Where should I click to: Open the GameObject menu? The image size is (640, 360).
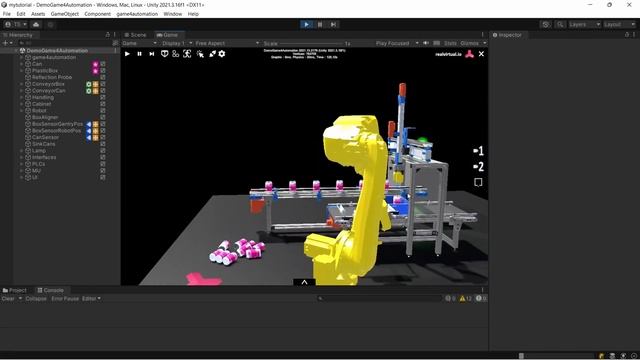coord(64,14)
